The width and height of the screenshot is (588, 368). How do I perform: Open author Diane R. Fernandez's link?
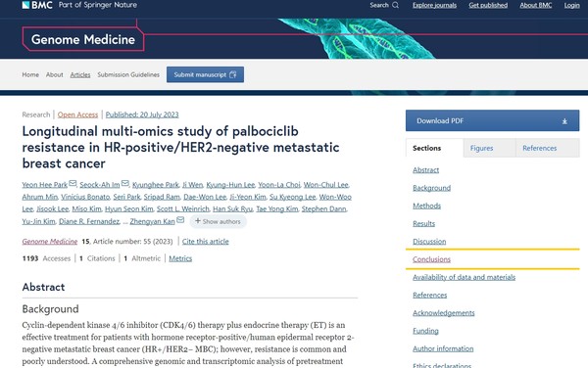tap(89, 221)
